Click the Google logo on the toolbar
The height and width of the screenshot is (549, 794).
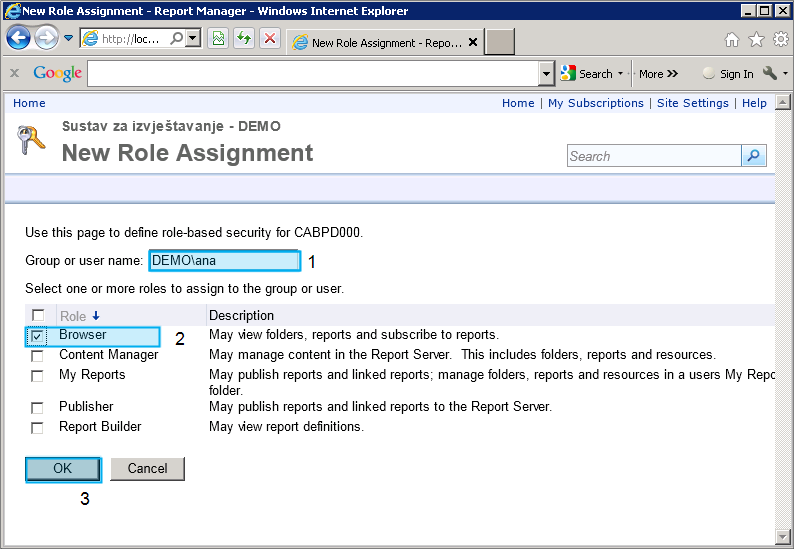[x=57, y=73]
